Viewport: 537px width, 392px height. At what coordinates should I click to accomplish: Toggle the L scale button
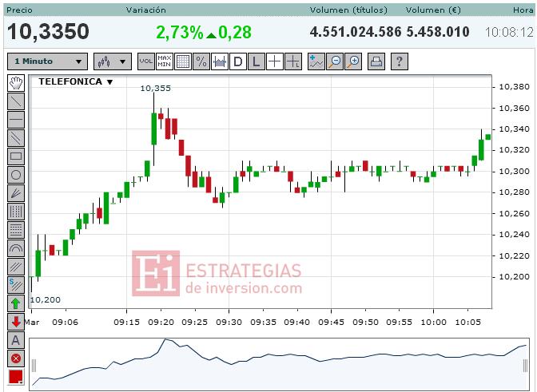point(257,61)
